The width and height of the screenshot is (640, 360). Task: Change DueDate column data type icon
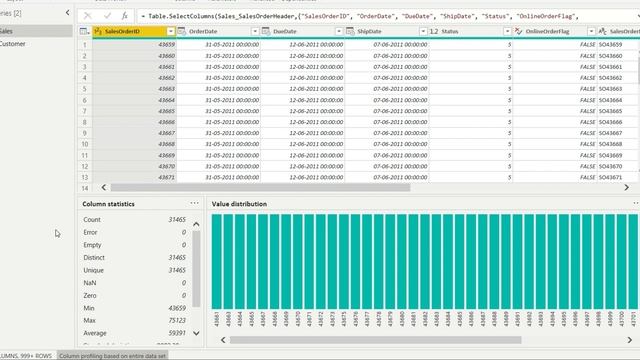point(266,31)
